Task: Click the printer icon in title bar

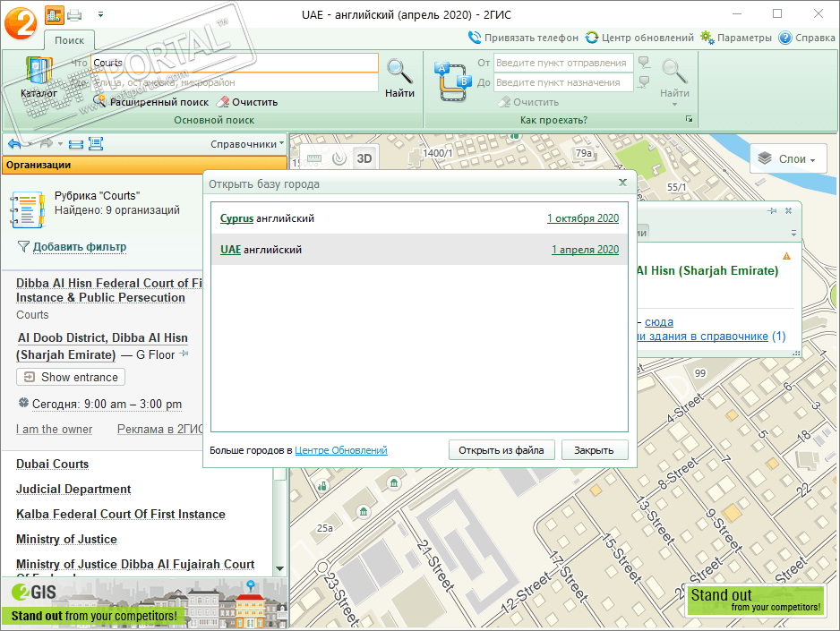Action: click(74, 15)
